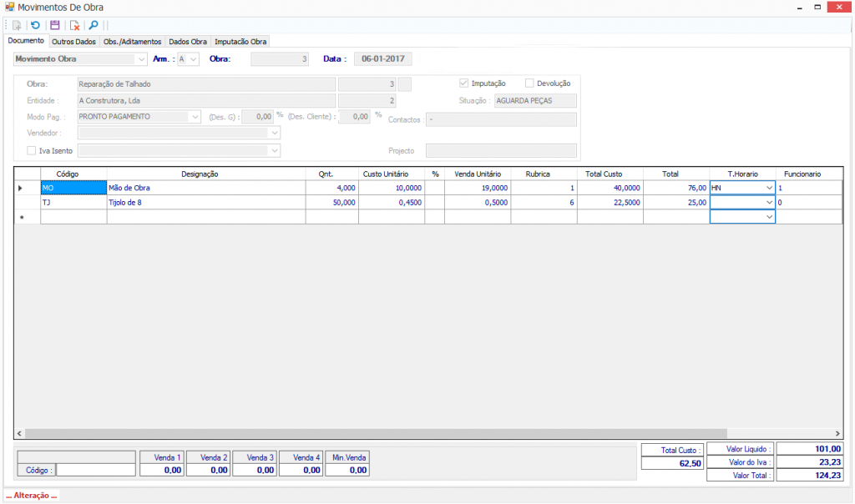The height and width of the screenshot is (504, 855).
Task: Click the Situação field showing AGUARDA PEÇAS
Action: tap(535, 100)
